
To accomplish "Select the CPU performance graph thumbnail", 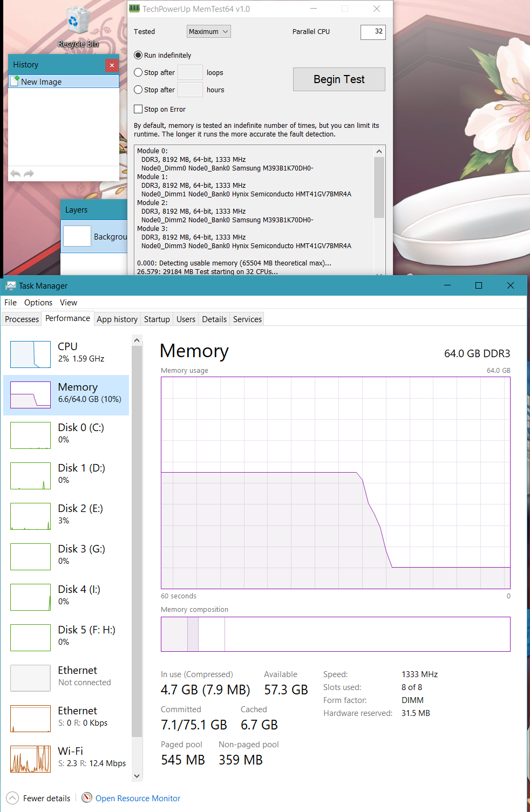I will (30, 354).
